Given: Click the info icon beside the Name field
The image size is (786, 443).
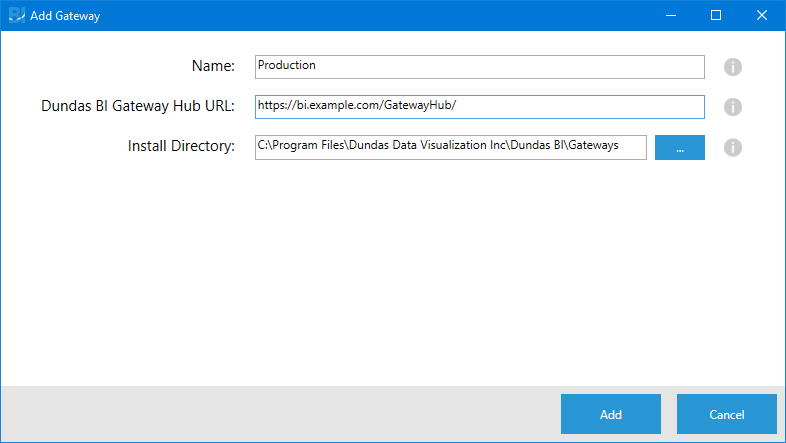Looking at the screenshot, I should pyautogui.click(x=733, y=67).
